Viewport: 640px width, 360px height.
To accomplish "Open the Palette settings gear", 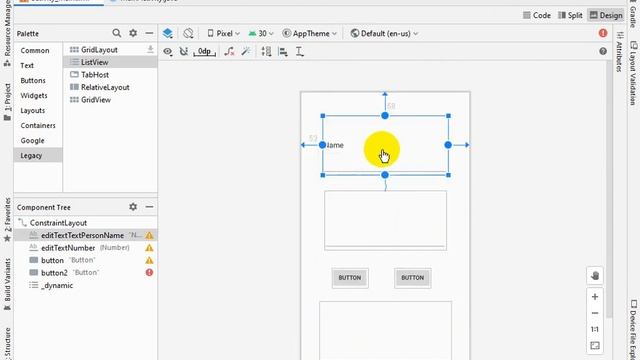I will click(133, 33).
